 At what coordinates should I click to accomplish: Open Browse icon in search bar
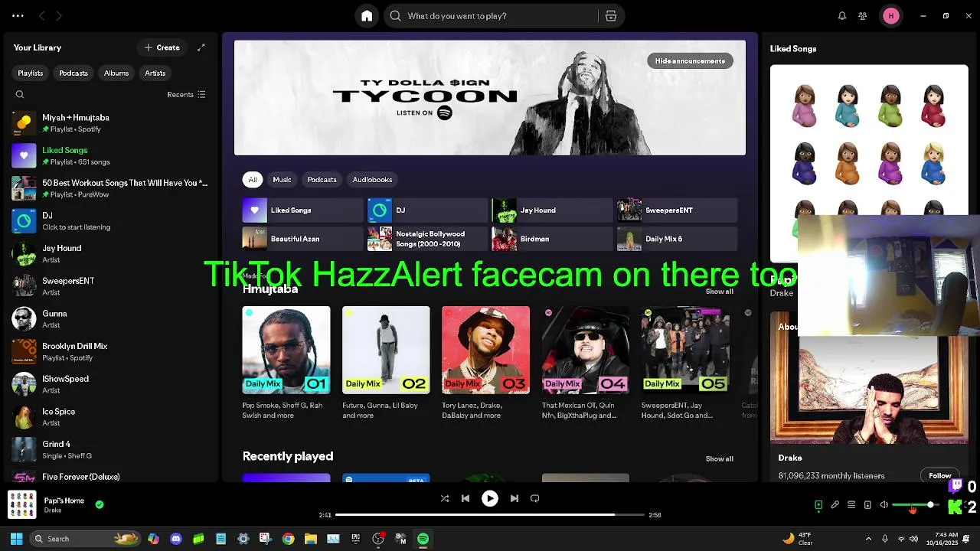tap(611, 16)
